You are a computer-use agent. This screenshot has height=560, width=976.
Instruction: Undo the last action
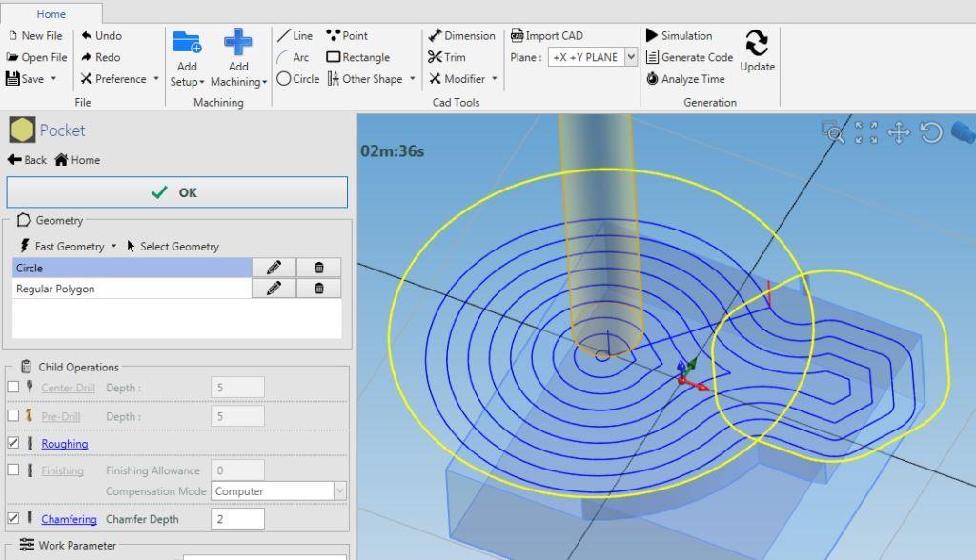pos(101,36)
